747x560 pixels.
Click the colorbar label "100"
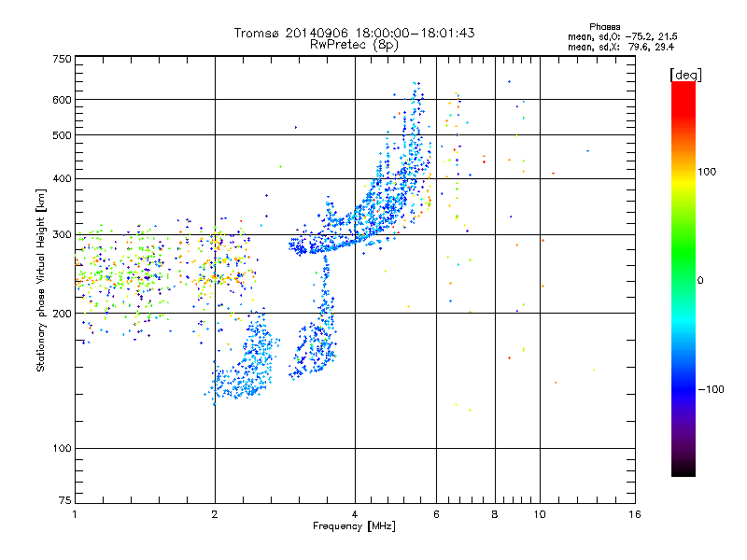click(707, 172)
